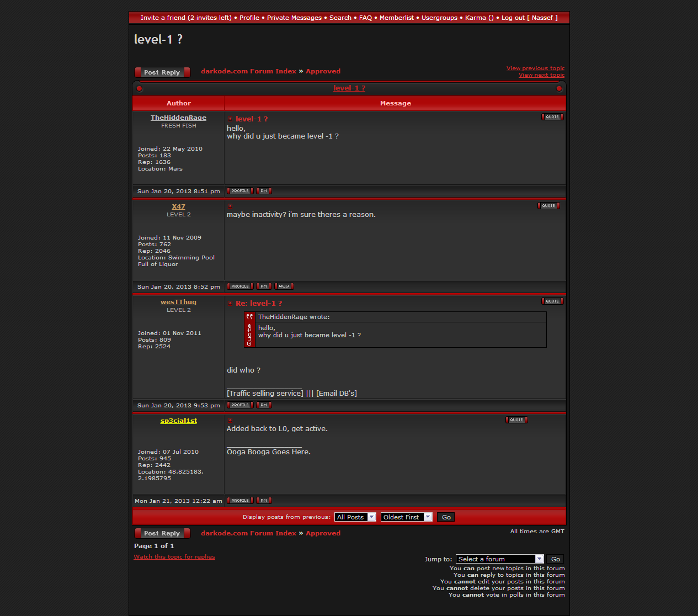Click PROFILE icon under TheHiddenRage's post
698x616 pixels.
click(240, 191)
